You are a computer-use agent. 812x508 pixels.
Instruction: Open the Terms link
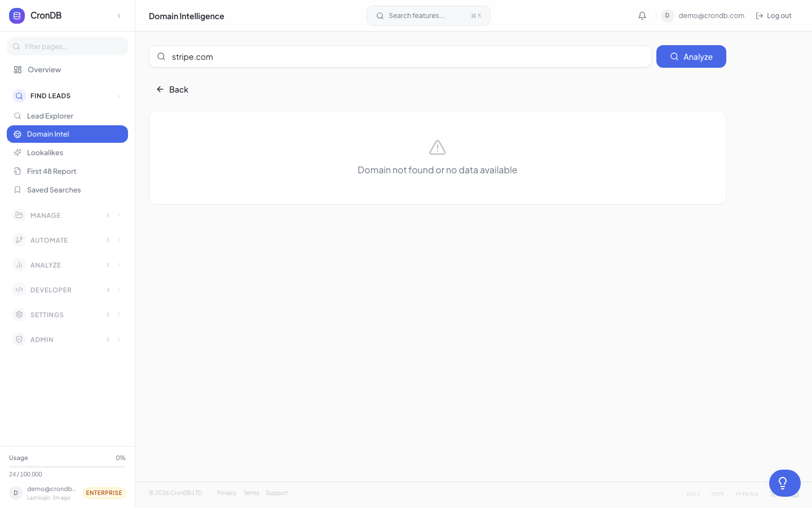tap(251, 493)
